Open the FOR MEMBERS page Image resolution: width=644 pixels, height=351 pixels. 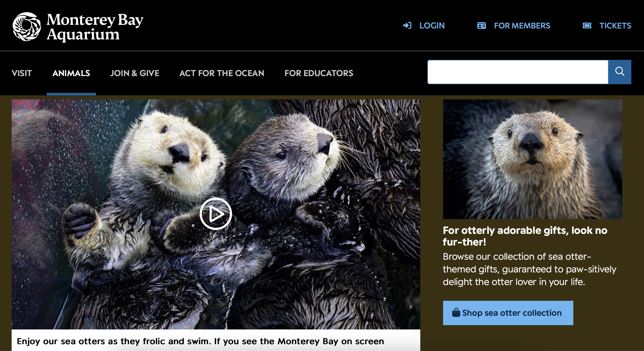522,25
